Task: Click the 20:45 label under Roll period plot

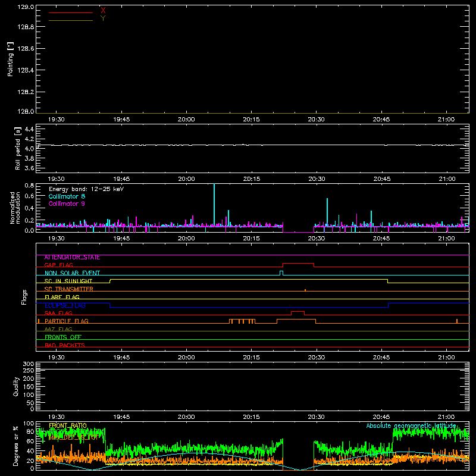Action: tap(381, 179)
